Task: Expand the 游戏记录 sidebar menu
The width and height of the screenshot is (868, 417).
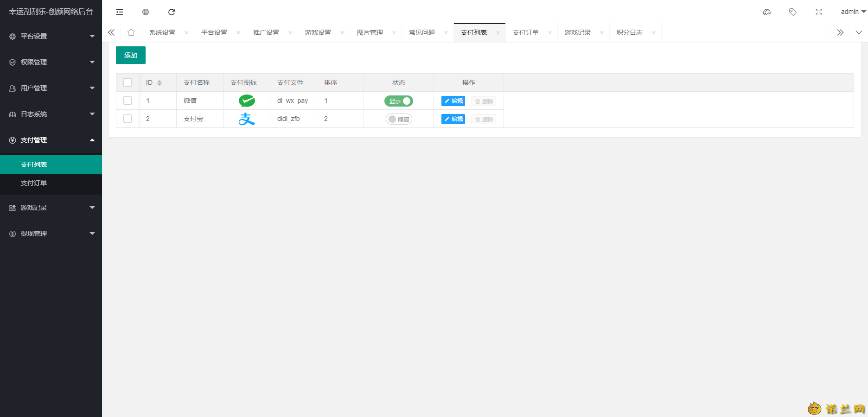Action: 51,208
